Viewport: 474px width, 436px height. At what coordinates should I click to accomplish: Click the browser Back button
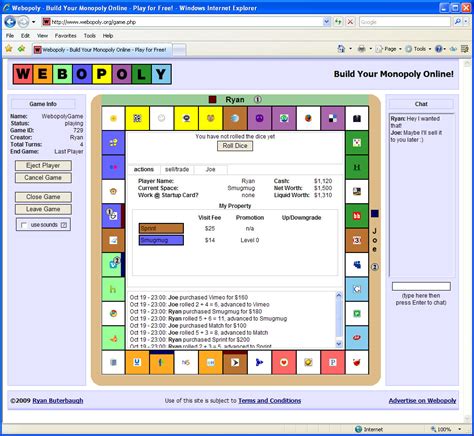pyautogui.click(x=10, y=22)
